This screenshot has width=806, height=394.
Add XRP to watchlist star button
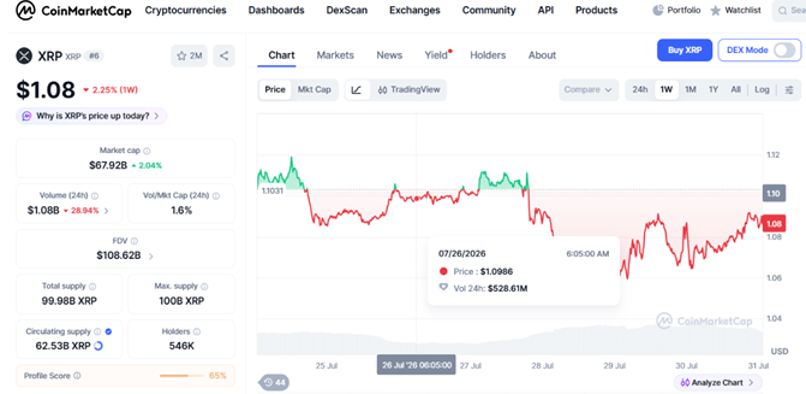tap(189, 56)
